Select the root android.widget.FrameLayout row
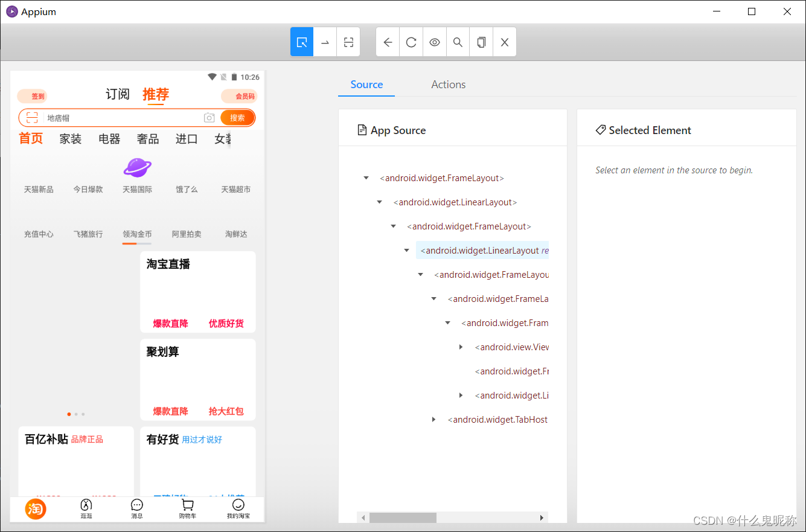 442,178
